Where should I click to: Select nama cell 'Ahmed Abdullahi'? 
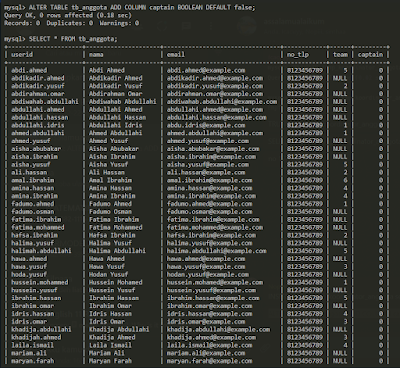point(115,133)
